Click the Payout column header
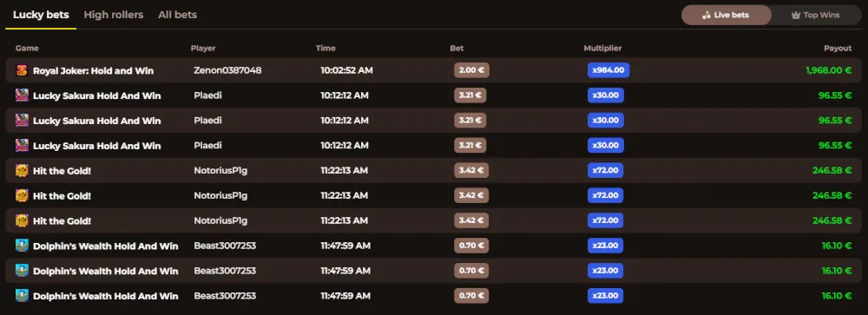Image resolution: width=868 pixels, height=315 pixels. click(x=838, y=49)
